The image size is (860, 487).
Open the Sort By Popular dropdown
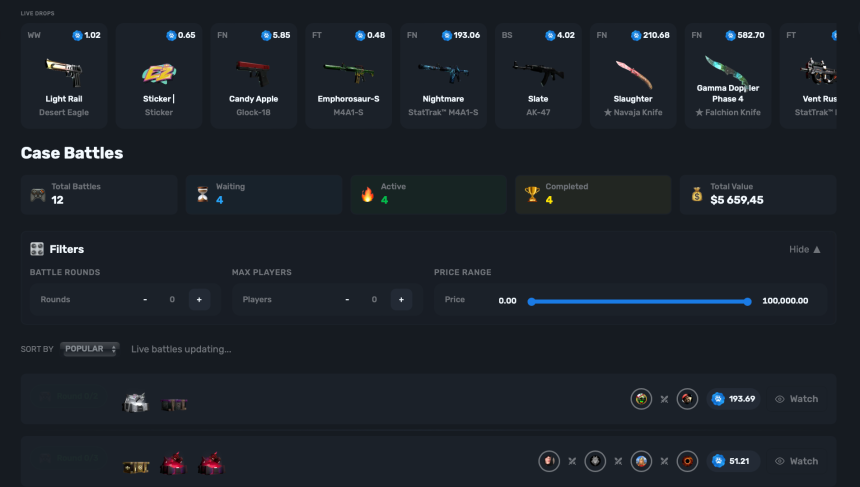(x=90, y=349)
